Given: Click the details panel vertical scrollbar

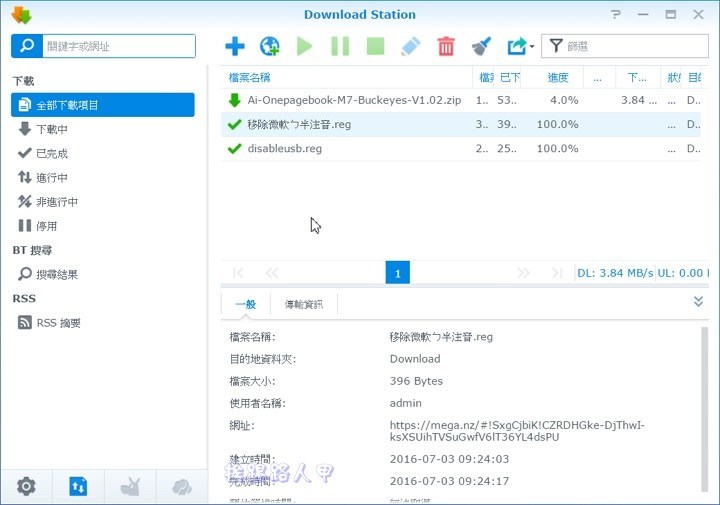Looking at the screenshot, I should [704, 409].
